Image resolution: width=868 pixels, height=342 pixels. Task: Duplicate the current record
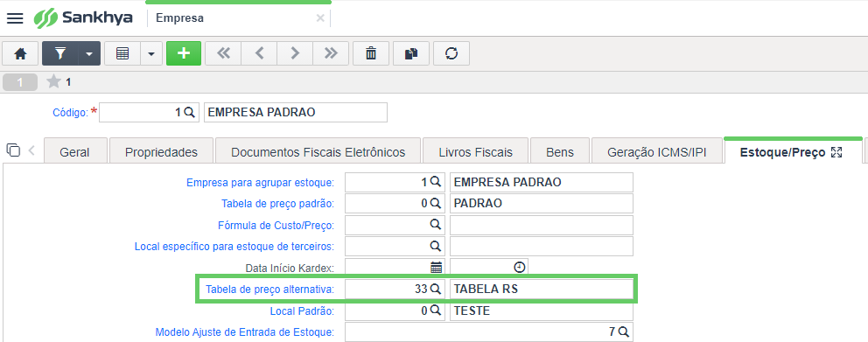410,53
